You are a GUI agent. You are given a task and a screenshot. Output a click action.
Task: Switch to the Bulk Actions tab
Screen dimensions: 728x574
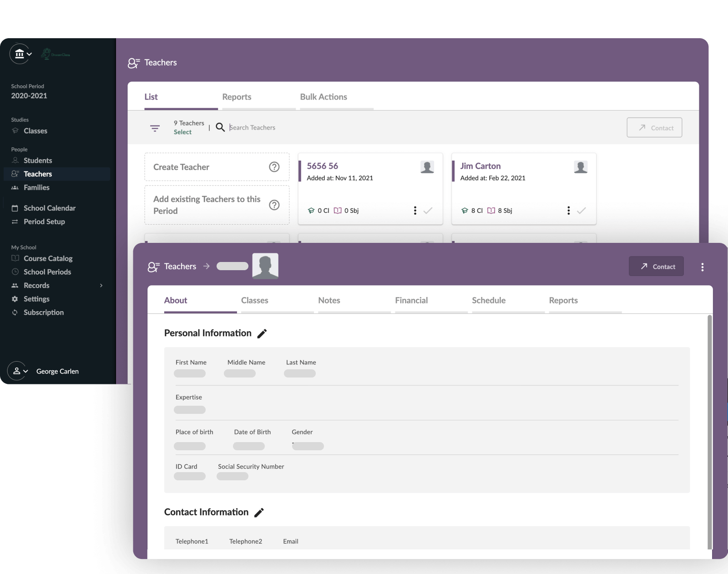324,97
